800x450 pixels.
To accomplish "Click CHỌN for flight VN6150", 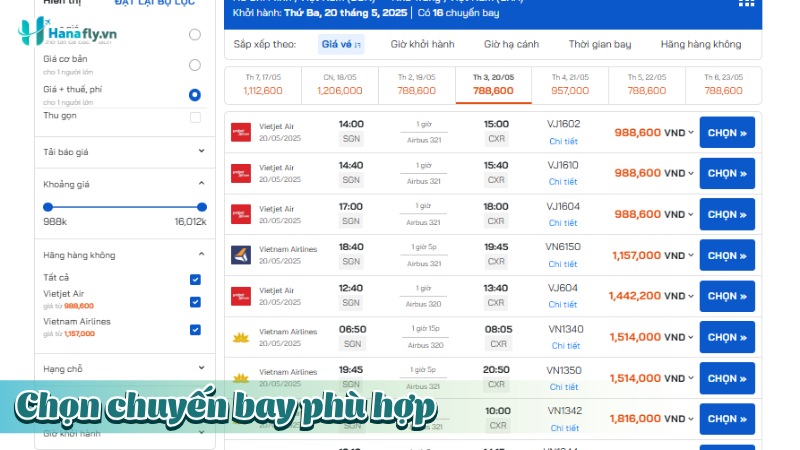I will pyautogui.click(x=727, y=255).
